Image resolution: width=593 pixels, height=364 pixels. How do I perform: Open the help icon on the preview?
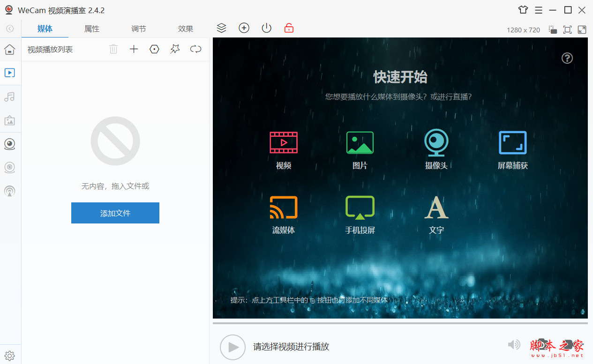567,58
